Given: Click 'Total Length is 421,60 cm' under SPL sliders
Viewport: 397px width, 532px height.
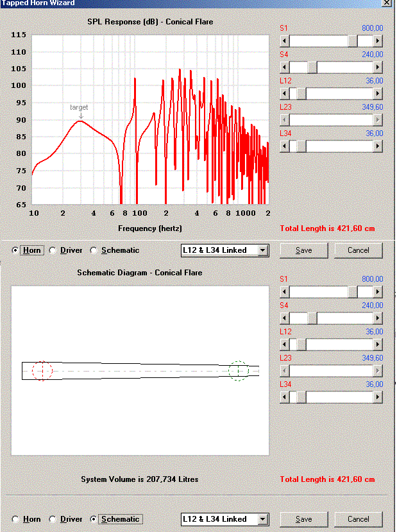Looking at the screenshot, I should pyautogui.click(x=328, y=228).
